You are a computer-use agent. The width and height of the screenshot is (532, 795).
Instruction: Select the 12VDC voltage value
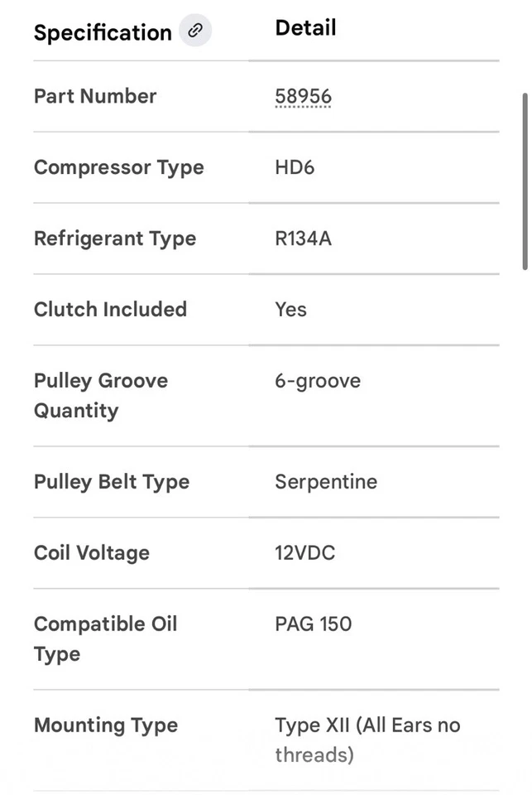click(304, 553)
